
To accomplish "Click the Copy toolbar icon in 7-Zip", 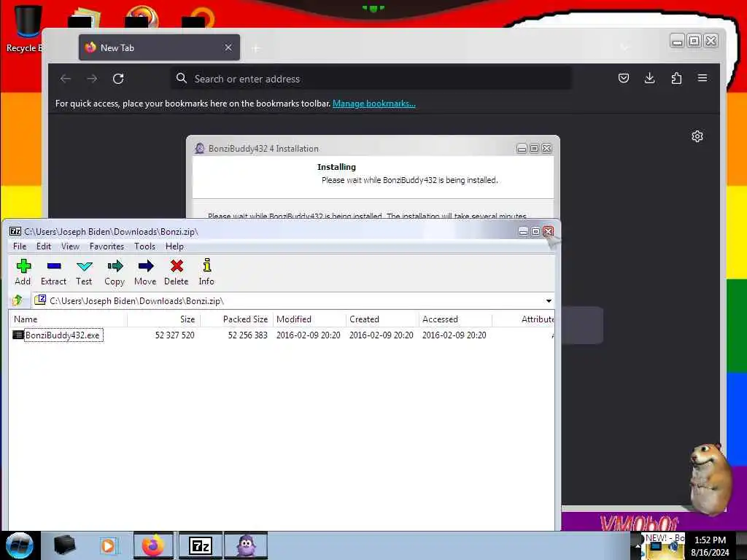I will pyautogui.click(x=115, y=272).
